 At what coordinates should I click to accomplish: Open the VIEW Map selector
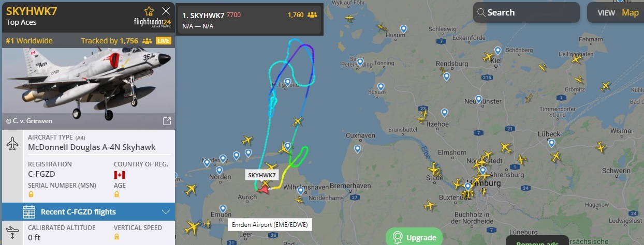coord(616,13)
